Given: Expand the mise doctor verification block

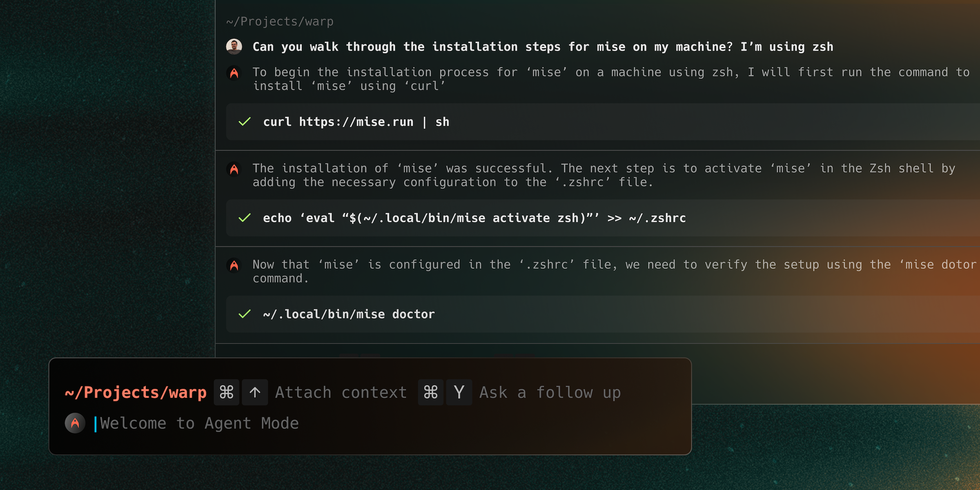Looking at the screenshot, I should click(x=234, y=265).
